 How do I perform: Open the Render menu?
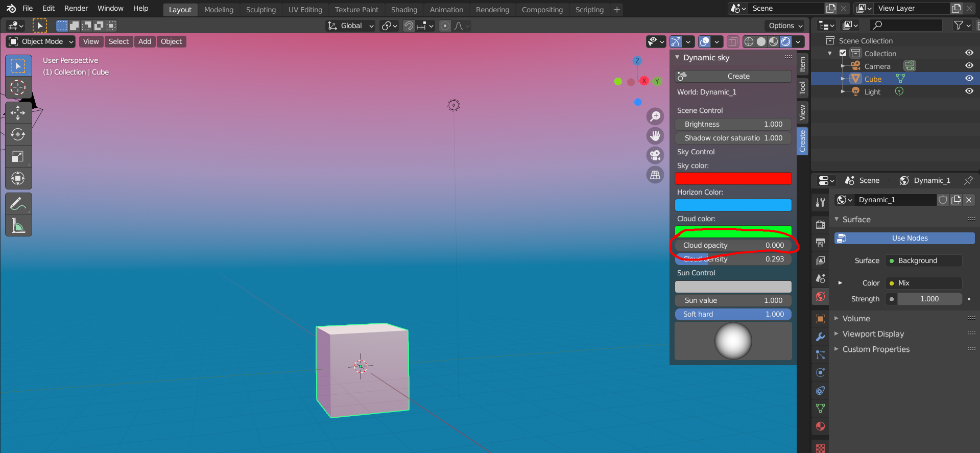[x=76, y=8]
